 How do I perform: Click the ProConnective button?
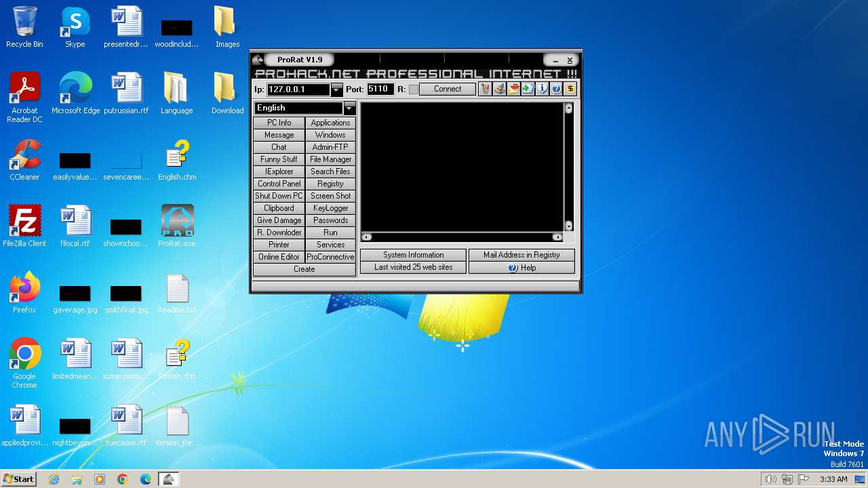pos(330,257)
